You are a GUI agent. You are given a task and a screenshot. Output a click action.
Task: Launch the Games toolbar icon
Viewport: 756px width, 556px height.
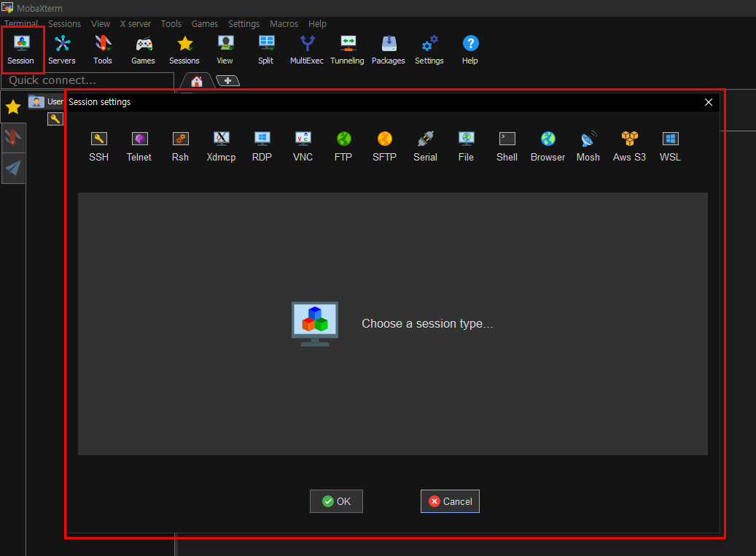pyautogui.click(x=143, y=50)
